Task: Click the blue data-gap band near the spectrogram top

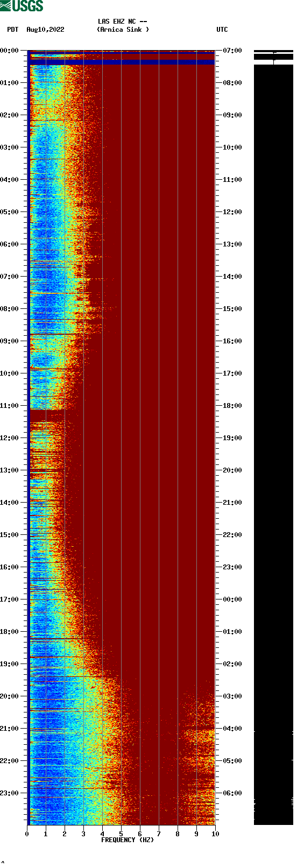Action: (122, 62)
